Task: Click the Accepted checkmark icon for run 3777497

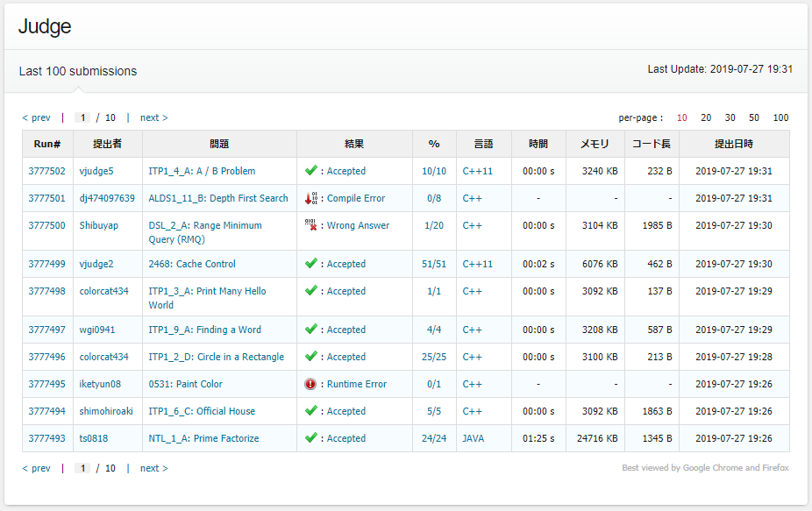Action: [310, 329]
